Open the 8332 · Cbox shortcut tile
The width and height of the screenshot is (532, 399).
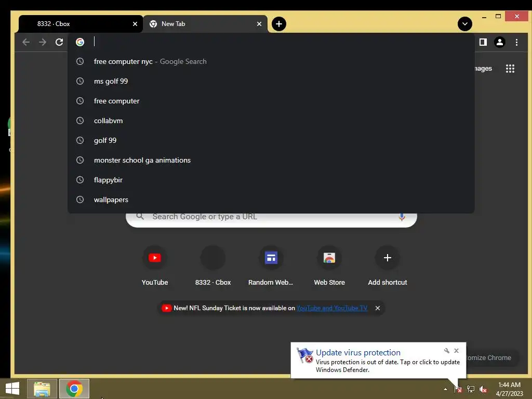[212, 266]
